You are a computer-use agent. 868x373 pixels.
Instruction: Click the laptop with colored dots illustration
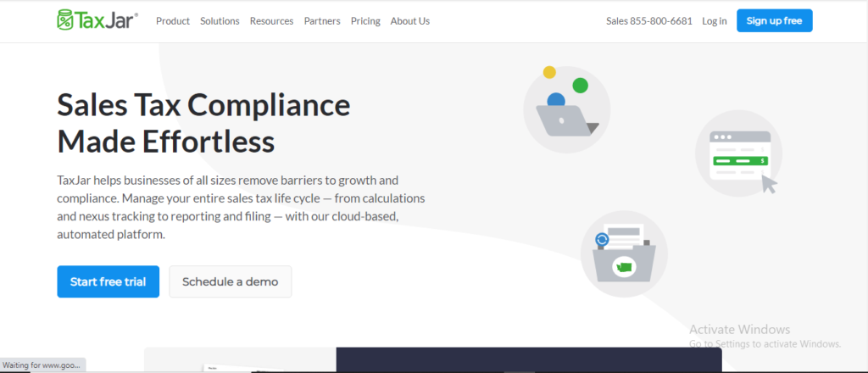pyautogui.click(x=567, y=109)
